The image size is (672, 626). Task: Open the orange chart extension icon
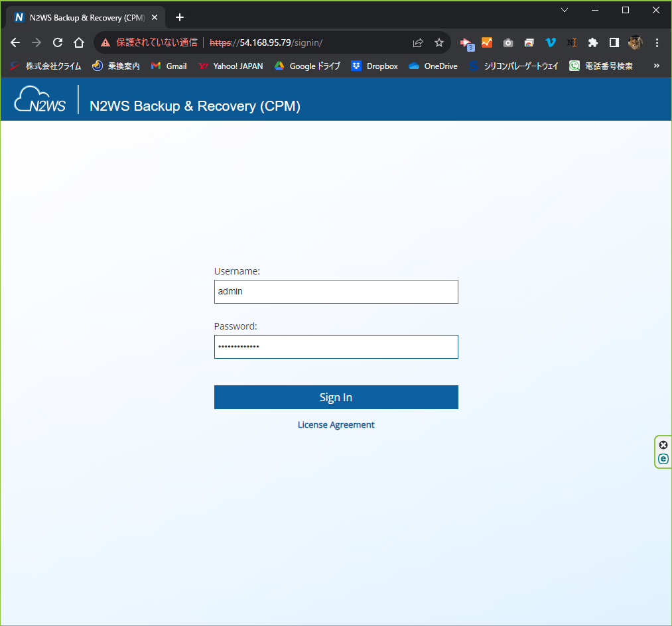click(x=487, y=42)
